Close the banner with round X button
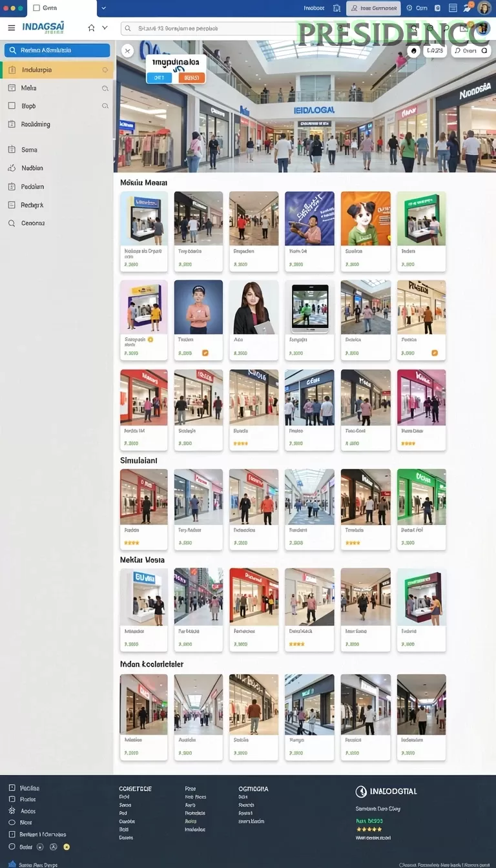Viewport: 496px width, 868px height. (x=127, y=50)
